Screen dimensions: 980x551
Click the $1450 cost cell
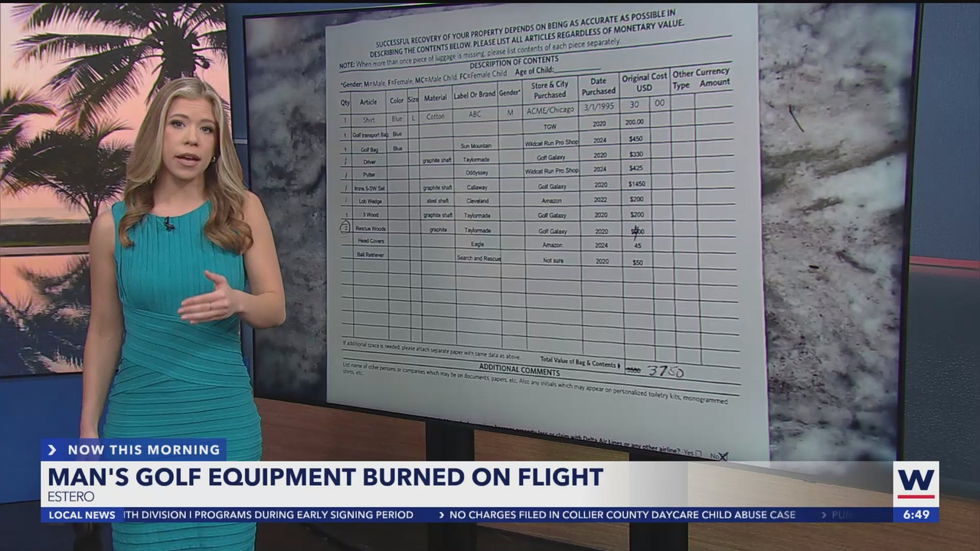[x=637, y=184]
